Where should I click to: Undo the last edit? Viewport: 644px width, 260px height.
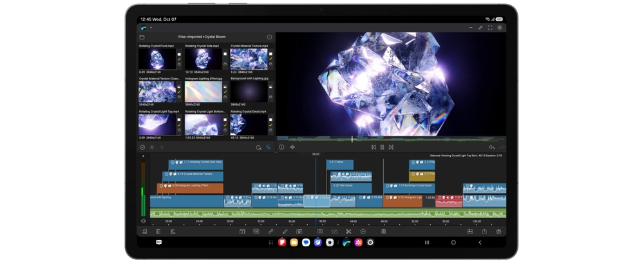(x=491, y=147)
